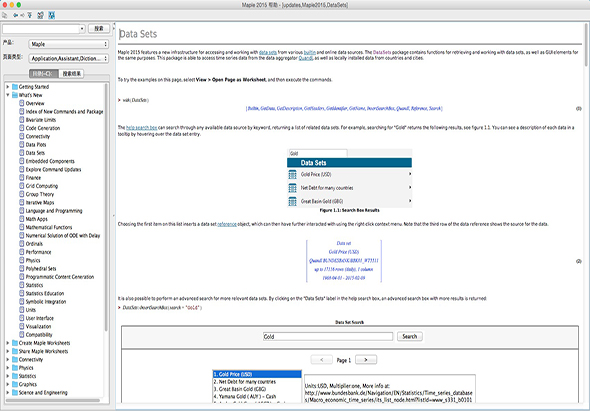Open the Data Sets help page icon in tree

pos(22,153)
